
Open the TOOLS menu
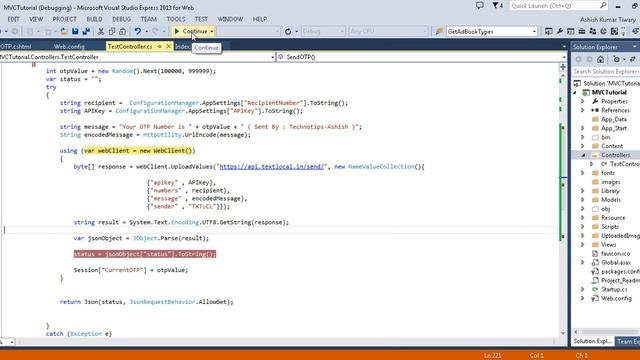(176, 19)
